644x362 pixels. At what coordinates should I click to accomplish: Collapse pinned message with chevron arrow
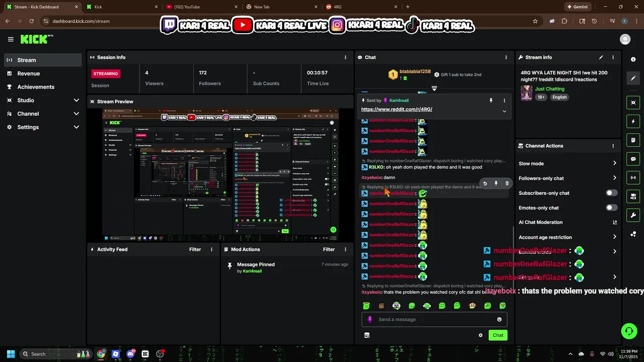click(504, 111)
